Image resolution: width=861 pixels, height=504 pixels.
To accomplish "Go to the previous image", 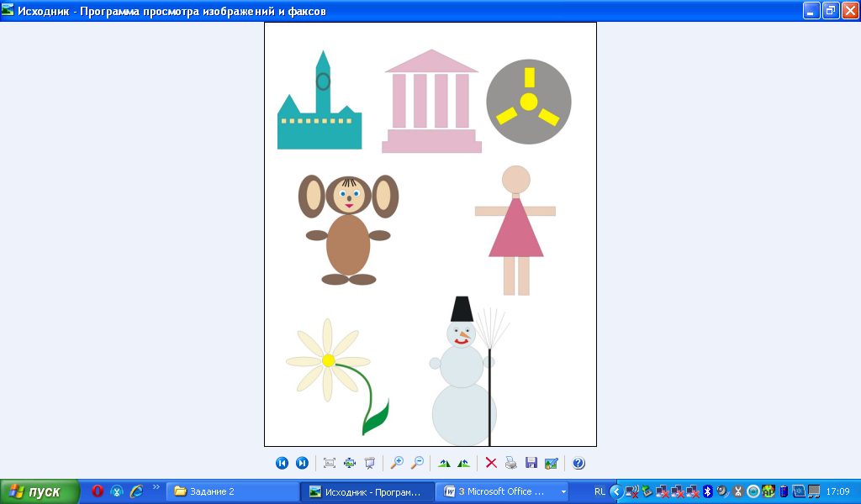I will click(282, 463).
